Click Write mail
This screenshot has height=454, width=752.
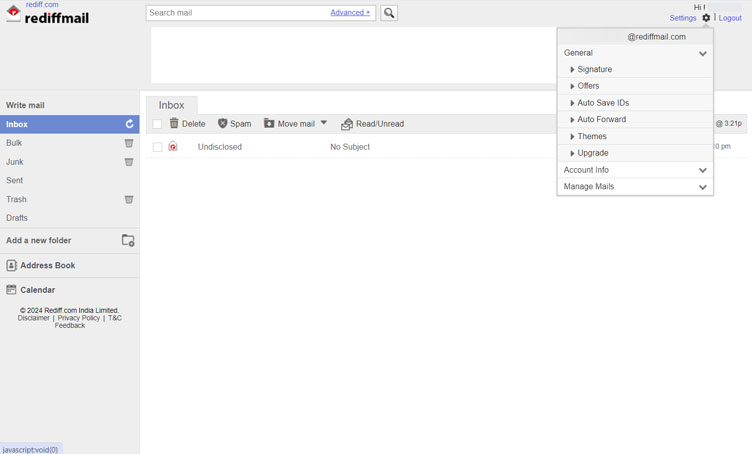[25, 105]
